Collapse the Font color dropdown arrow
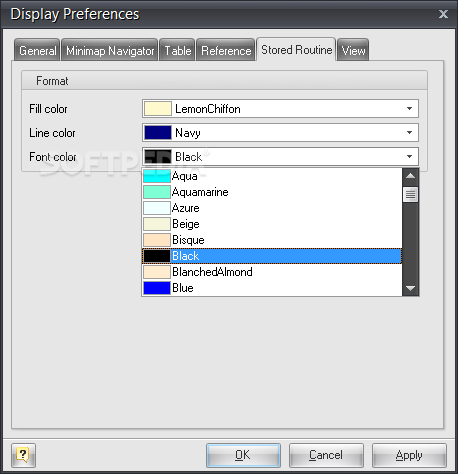The image size is (458, 474). (x=409, y=157)
